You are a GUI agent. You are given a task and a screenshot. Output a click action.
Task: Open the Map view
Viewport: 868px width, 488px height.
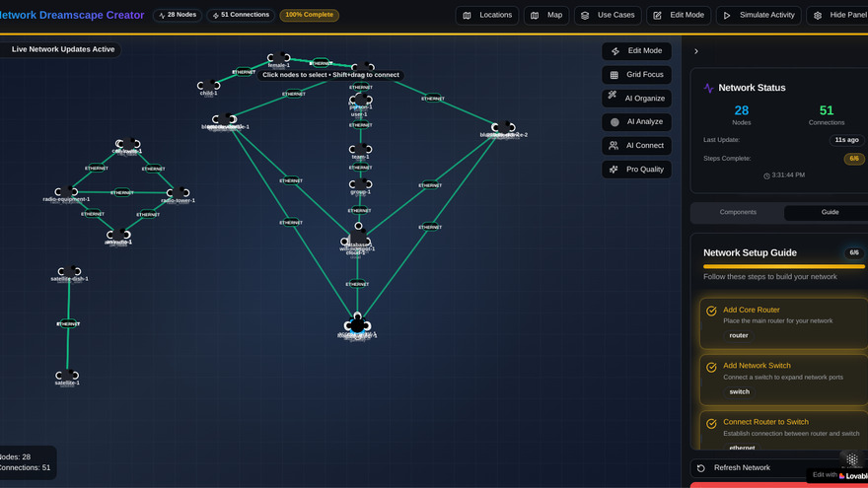(x=545, y=16)
